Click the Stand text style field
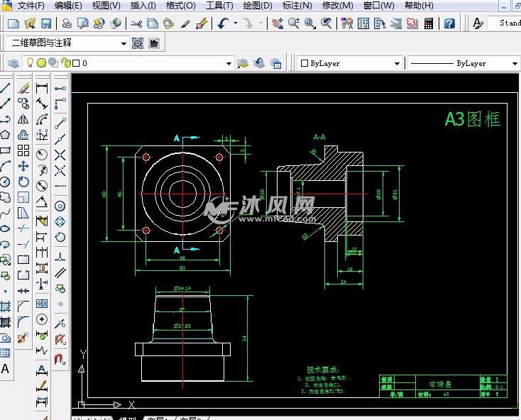This screenshot has height=420, width=521. pos(507,23)
